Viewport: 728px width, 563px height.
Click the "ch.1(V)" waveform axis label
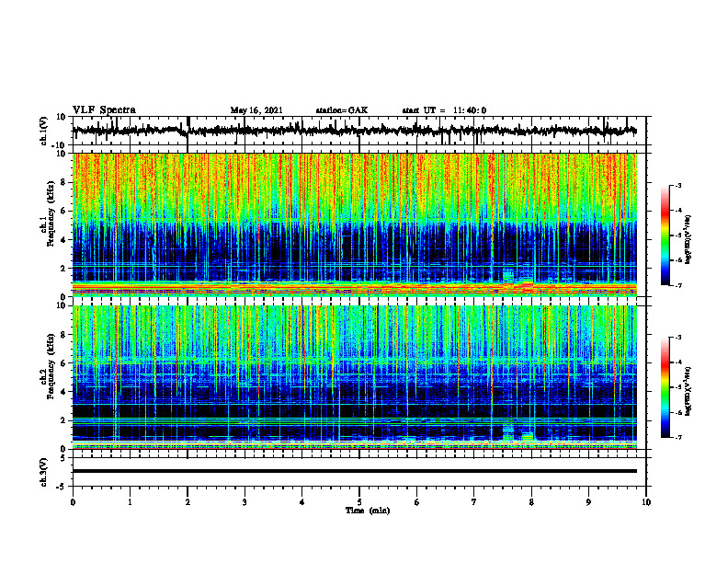click(43, 131)
